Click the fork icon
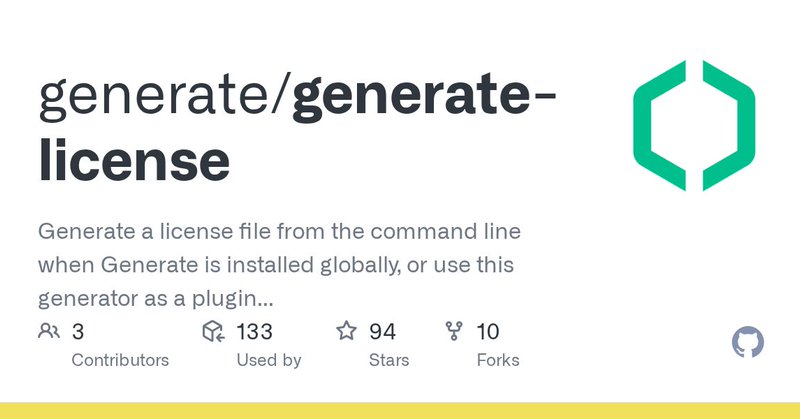This screenshot has width=800, height=419. pyautogui.click(x=454, y=331)
